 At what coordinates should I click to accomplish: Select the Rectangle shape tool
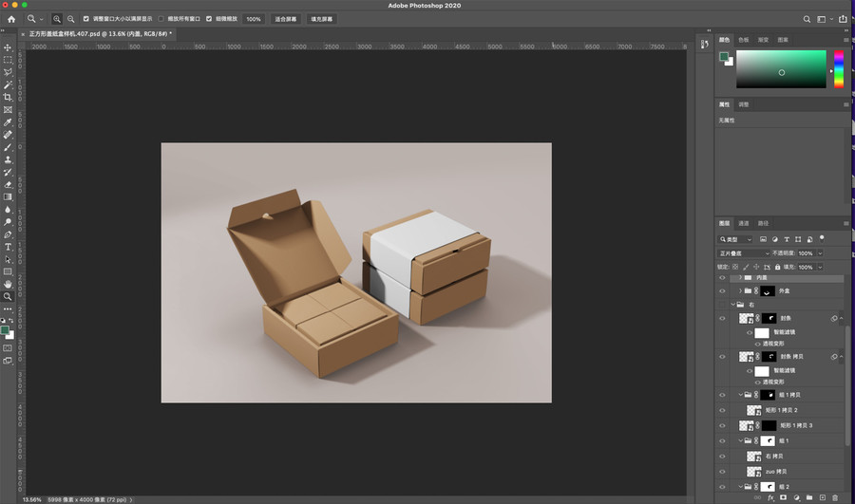coord(8,271)
